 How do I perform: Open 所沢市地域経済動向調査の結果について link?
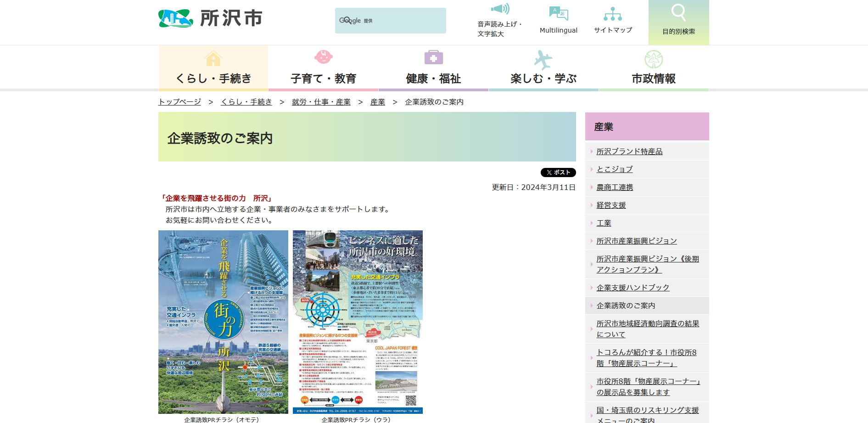click(x=648, y=329)
